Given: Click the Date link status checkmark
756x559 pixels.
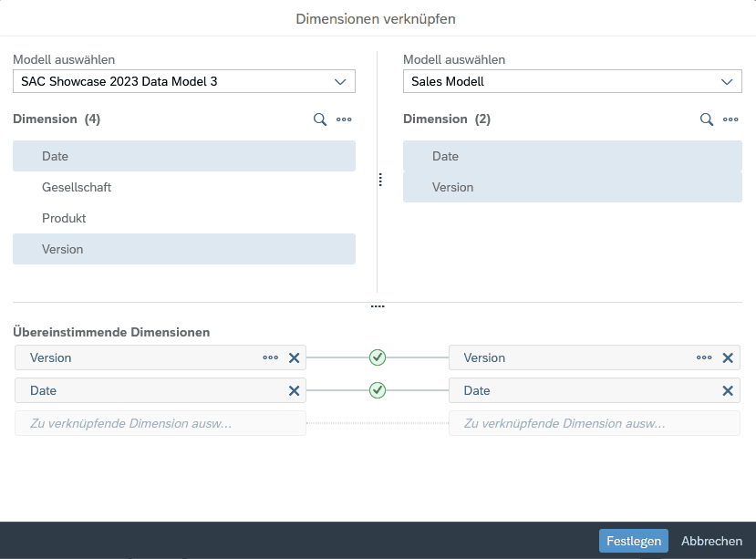Looking at the screenshot, I should [x=378, y=390].
